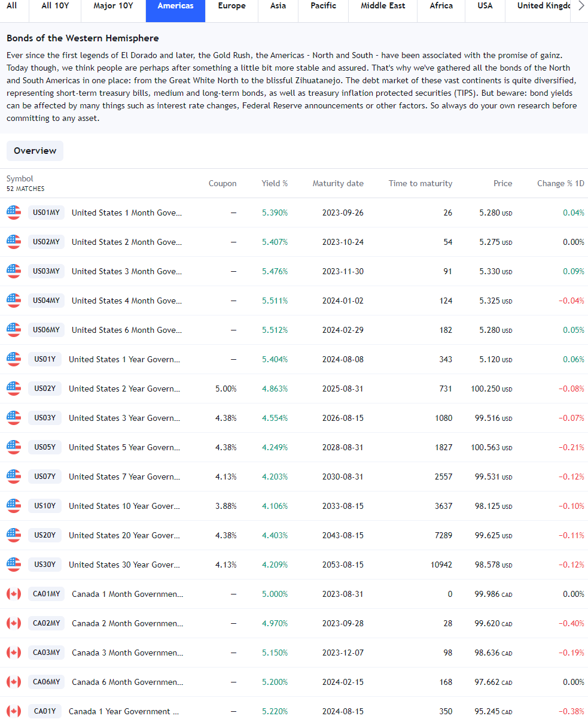The image size is (588, 722).
Task: Click the US flag icon beside US03MY
Action: (14, 271)
